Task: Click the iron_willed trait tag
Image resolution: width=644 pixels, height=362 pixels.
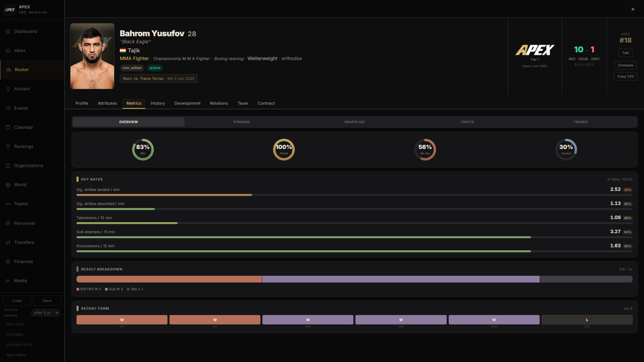Action: tap(132, 68)
